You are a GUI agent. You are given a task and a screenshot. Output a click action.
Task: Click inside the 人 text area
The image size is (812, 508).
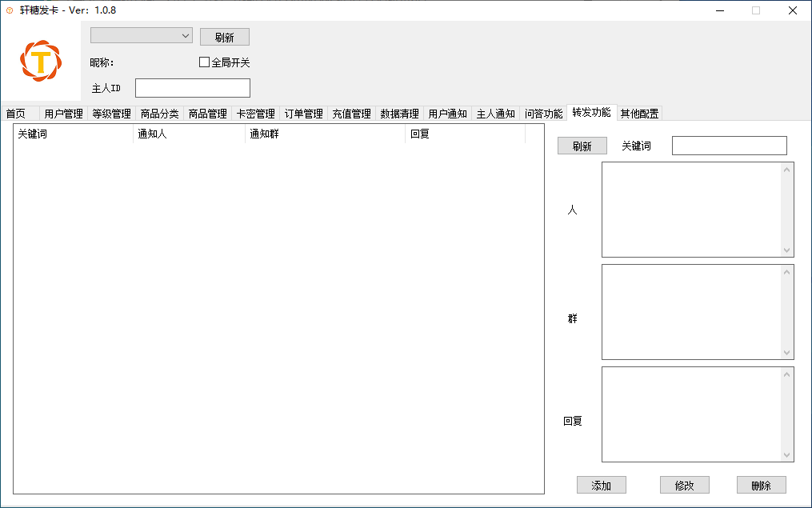(692, 210)
